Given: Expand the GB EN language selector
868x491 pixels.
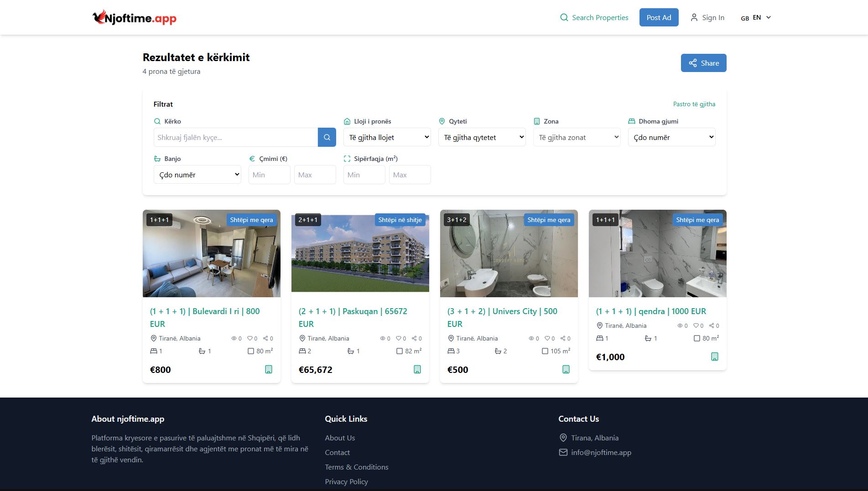Looking at the screenshot, I should point(755,17).
